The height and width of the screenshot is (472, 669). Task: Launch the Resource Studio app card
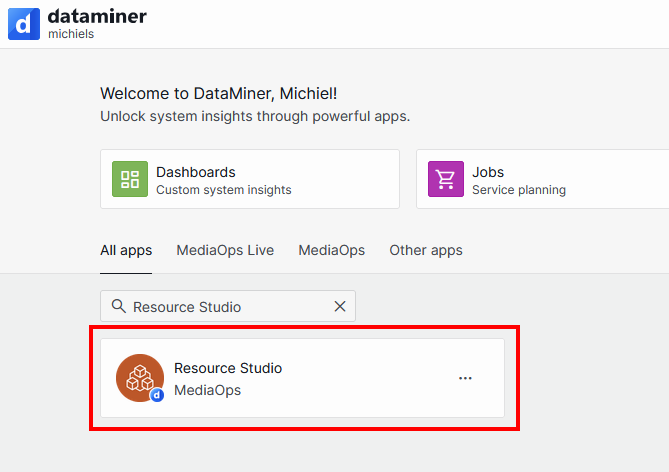(x=303, y=378)
